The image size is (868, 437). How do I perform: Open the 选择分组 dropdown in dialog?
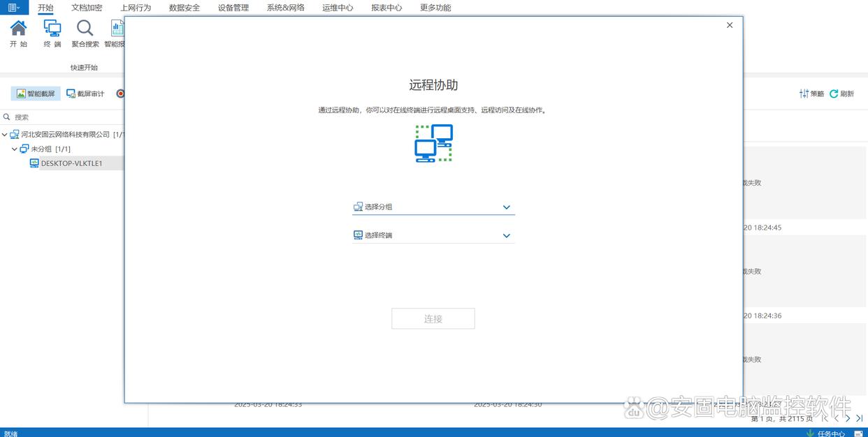click(433, 207)
